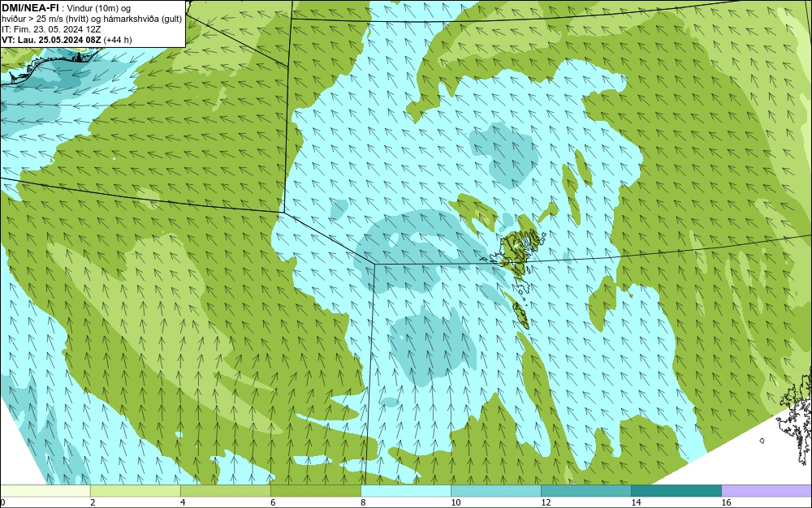Click the 6–8 m/s green legend swatch

point(315,490)
